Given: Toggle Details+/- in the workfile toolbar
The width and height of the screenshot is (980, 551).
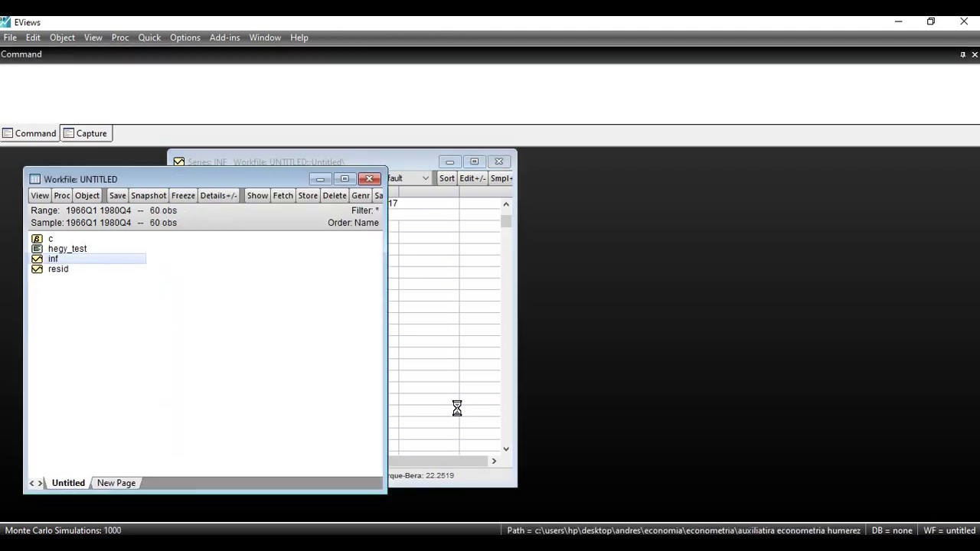Looking at the screenshot, I should [x=219, y=195].
